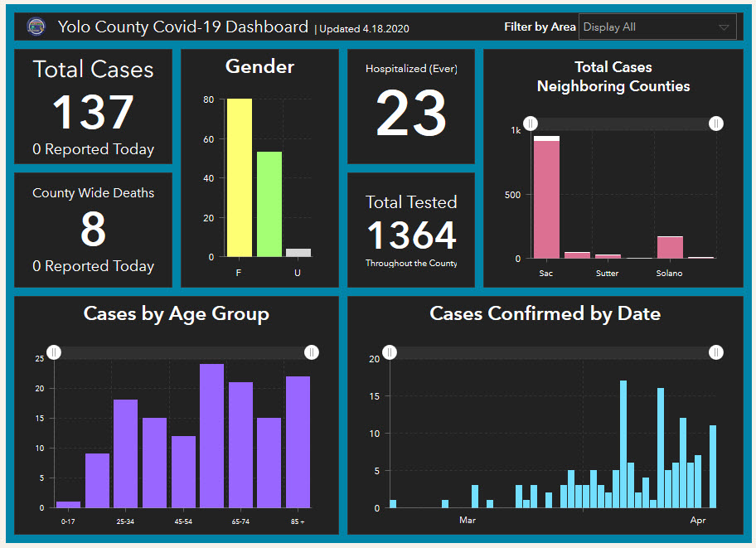Click the Hospitalized (Ever) 23 card
The image size is (756, 548).
pyautogui.click(x=411, y=106)
